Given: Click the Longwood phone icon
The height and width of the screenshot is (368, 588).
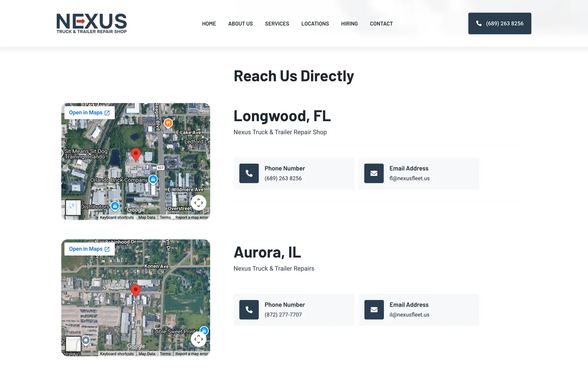Looking at the screenshot, I should 249,173.
